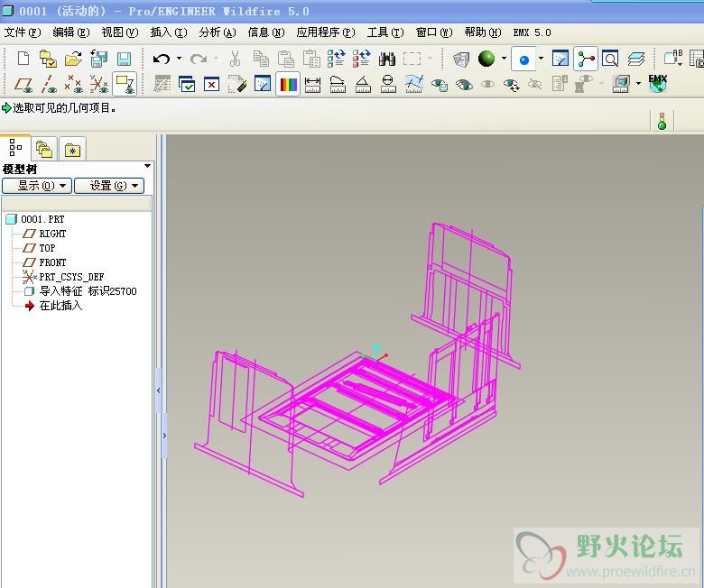Screen dimensions: 704x588
Task: Click the angle measure icon
Action: pos(363,84)
